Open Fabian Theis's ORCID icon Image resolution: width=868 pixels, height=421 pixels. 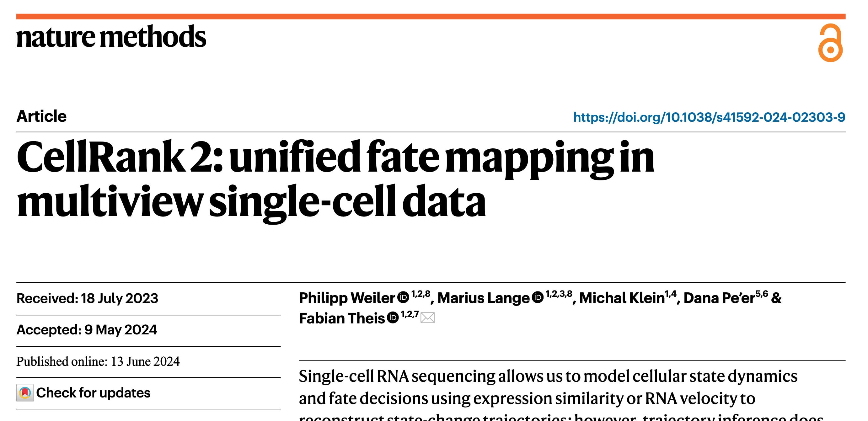tap(393, 317)
